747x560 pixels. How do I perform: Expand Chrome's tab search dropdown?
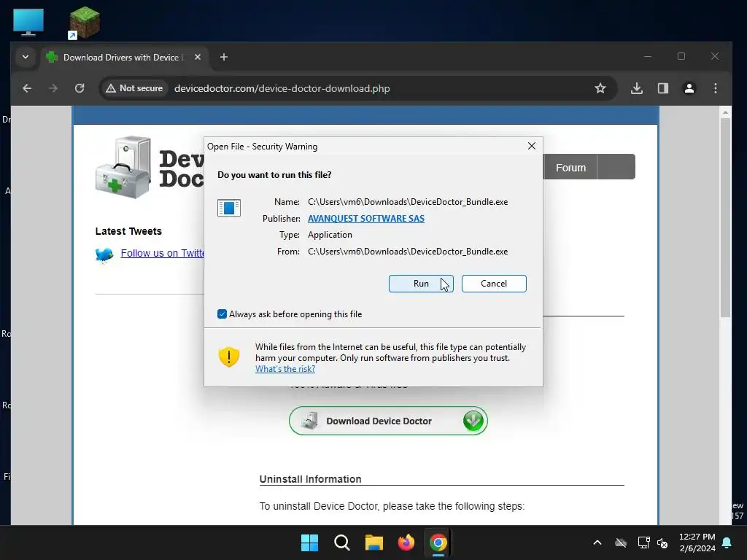26,57
